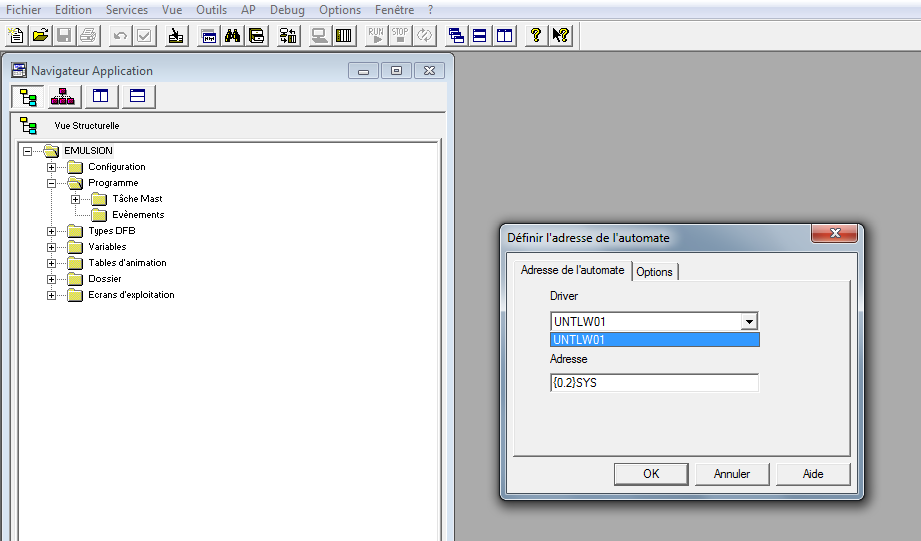This screenshot has width=921, height=541.
Task: Click the binoculars search icon
Action: pyautogui.click(x=233, y=36)
